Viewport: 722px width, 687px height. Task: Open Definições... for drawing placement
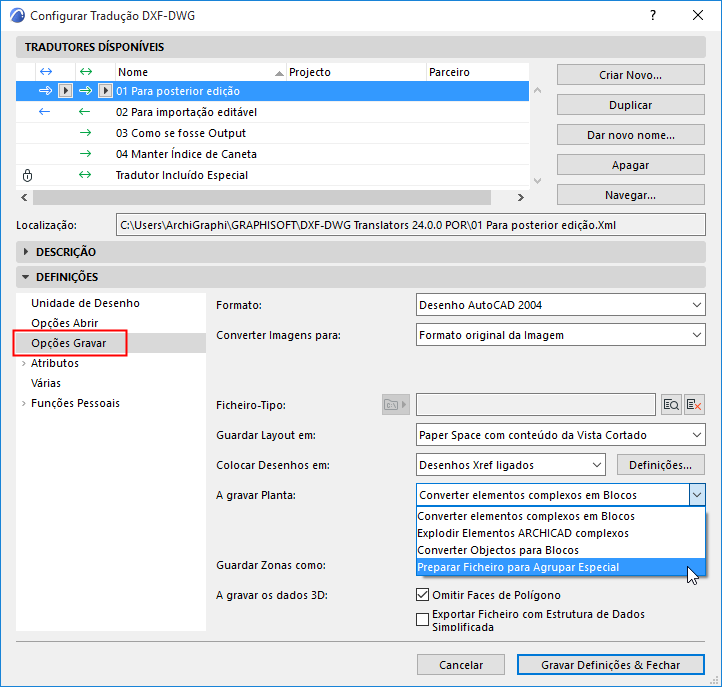click(660, 465)
